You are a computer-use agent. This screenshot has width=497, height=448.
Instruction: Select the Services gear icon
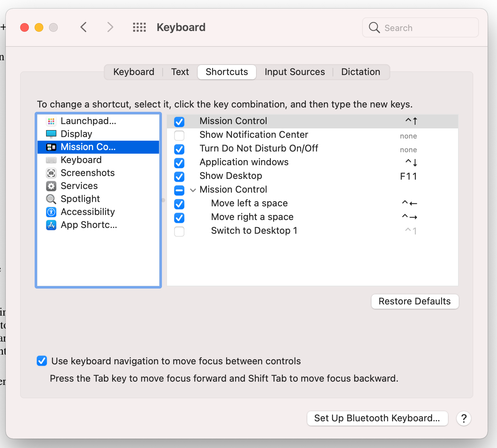[51, 186]
